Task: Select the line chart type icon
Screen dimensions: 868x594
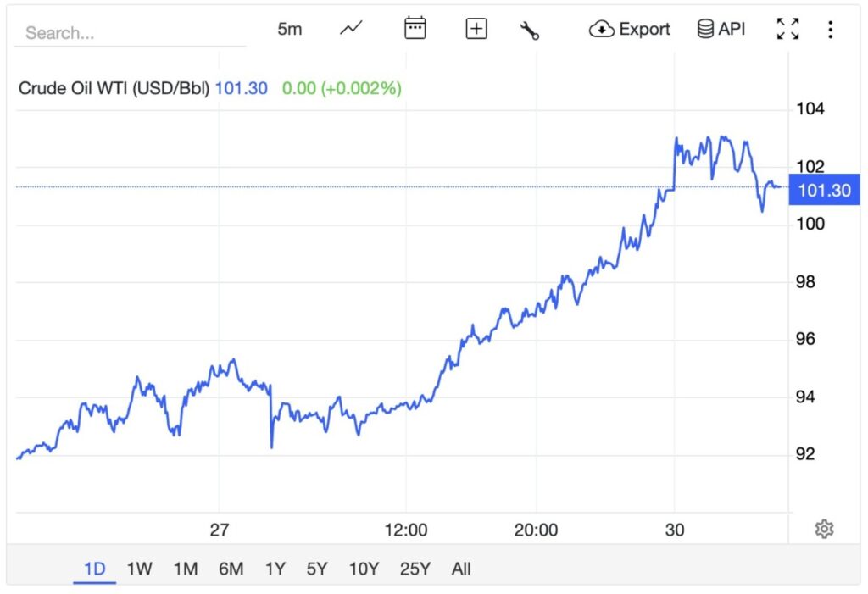Action: tap(350, 28)
